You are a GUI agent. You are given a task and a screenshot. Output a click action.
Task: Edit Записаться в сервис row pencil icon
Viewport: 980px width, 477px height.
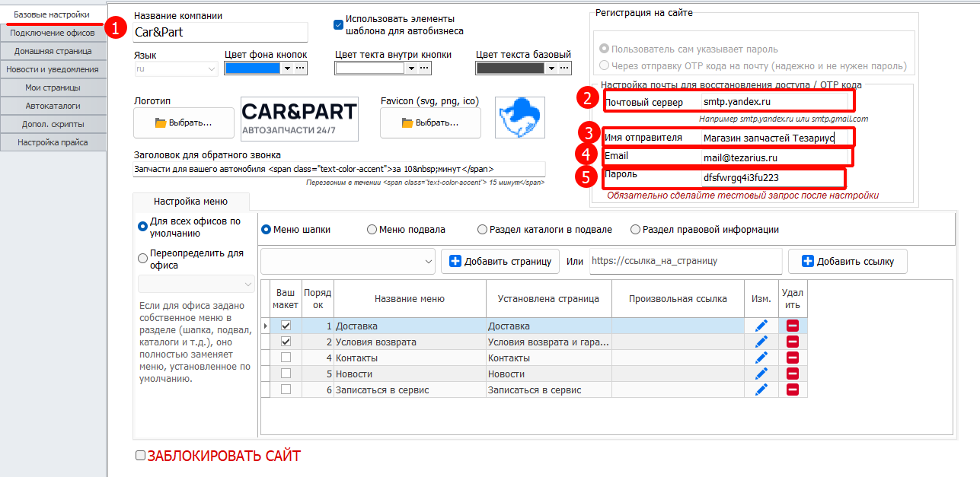tap(761, 390)
